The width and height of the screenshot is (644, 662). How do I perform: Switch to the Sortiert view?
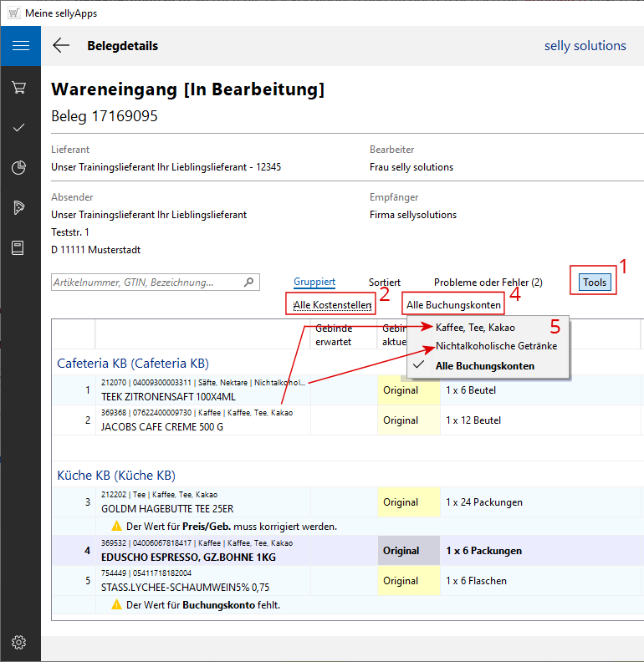(x=384, y=283)
